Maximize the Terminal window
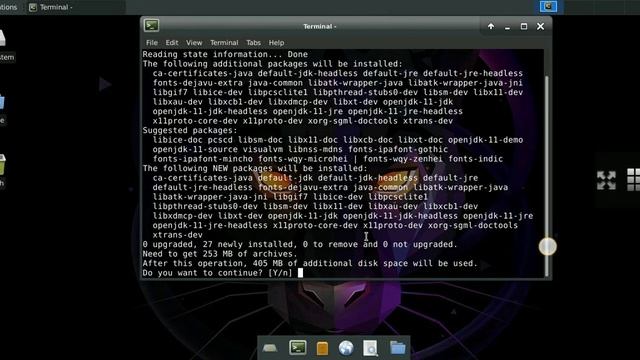Screen dimensions: 640x360 (x=524, y=27)
